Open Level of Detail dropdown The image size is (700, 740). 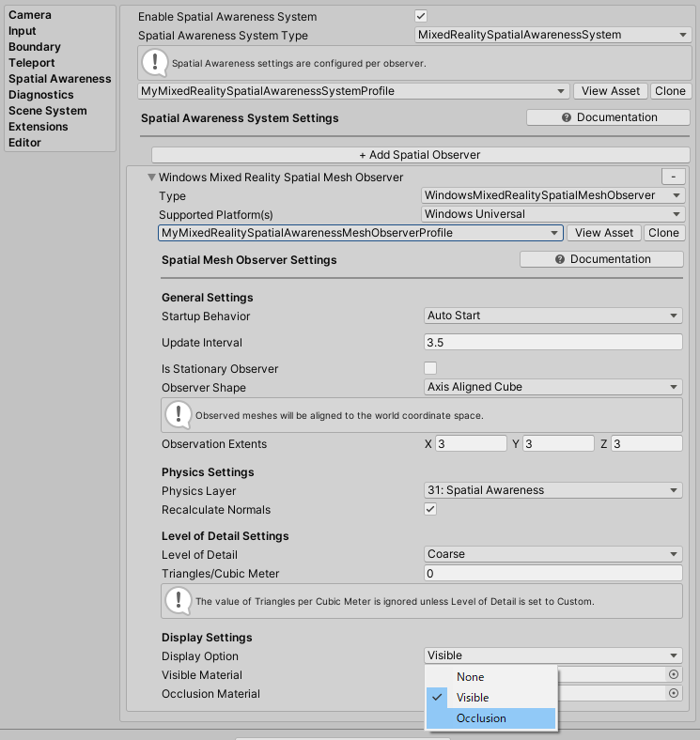553,553
